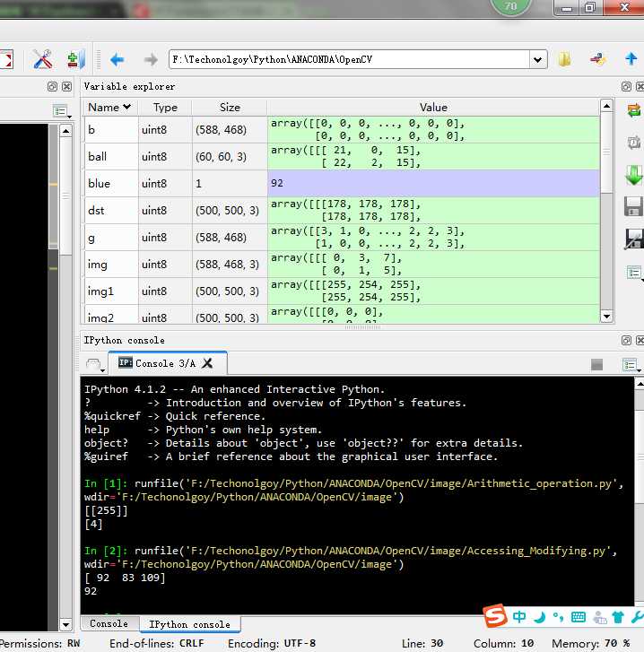The width and height of the screenshot is (644, 652).
Task: Open left pane options menu icon
Action: click(x=62, y=111)
